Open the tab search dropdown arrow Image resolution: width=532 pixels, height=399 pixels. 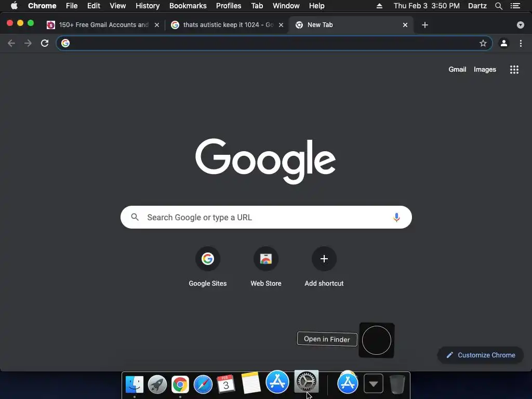click(521, 25)
